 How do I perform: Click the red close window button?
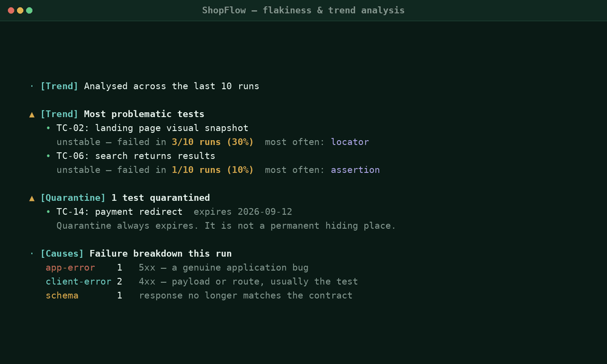pos(11,10)
